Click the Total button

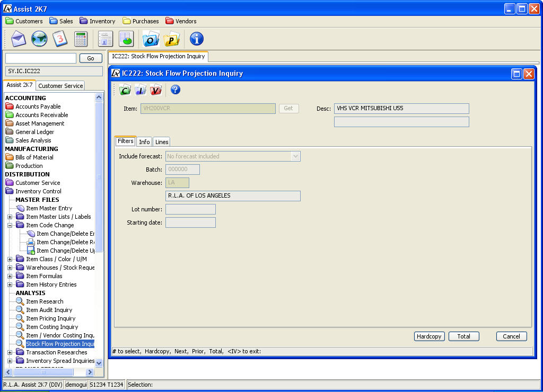click(463, 336)
